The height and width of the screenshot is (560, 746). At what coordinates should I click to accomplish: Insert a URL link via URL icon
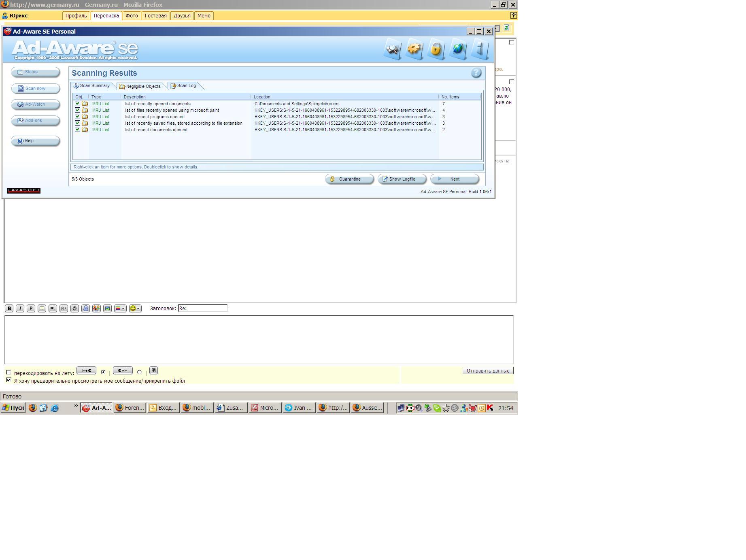coord(53,309)
